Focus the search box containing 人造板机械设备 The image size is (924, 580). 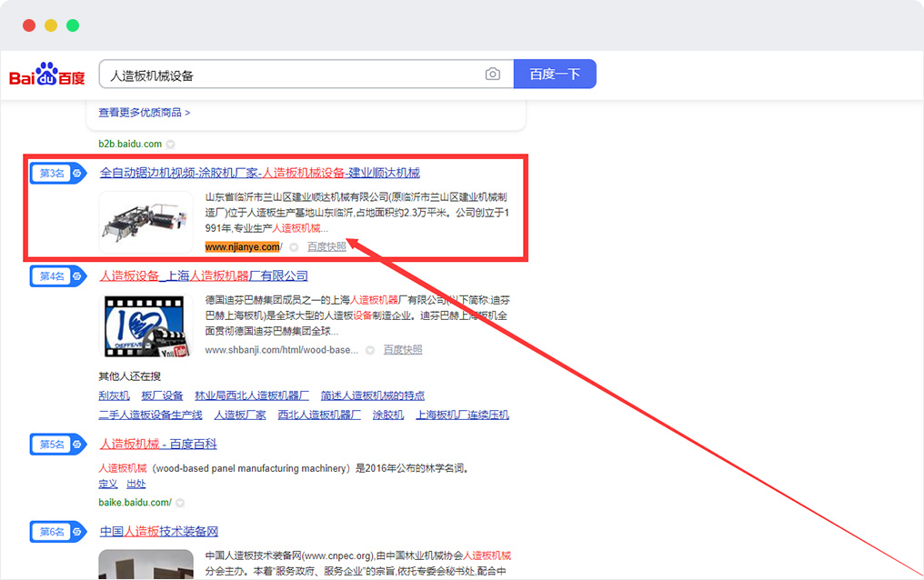306,75
